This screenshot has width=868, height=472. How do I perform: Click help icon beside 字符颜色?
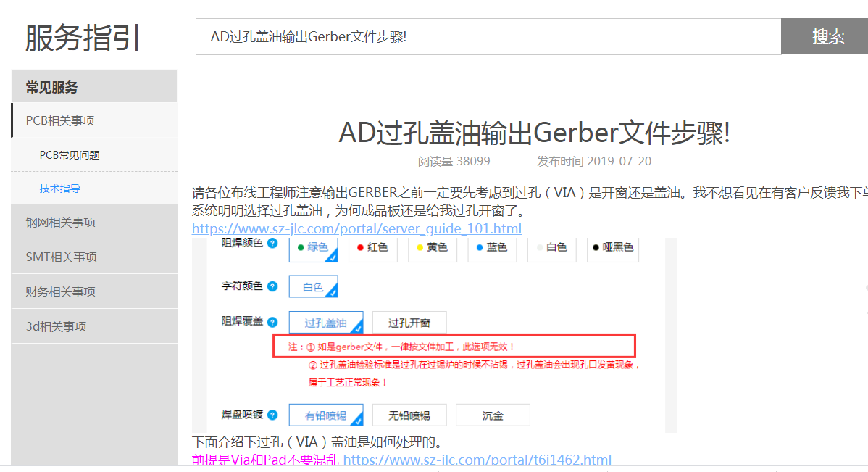272,286
